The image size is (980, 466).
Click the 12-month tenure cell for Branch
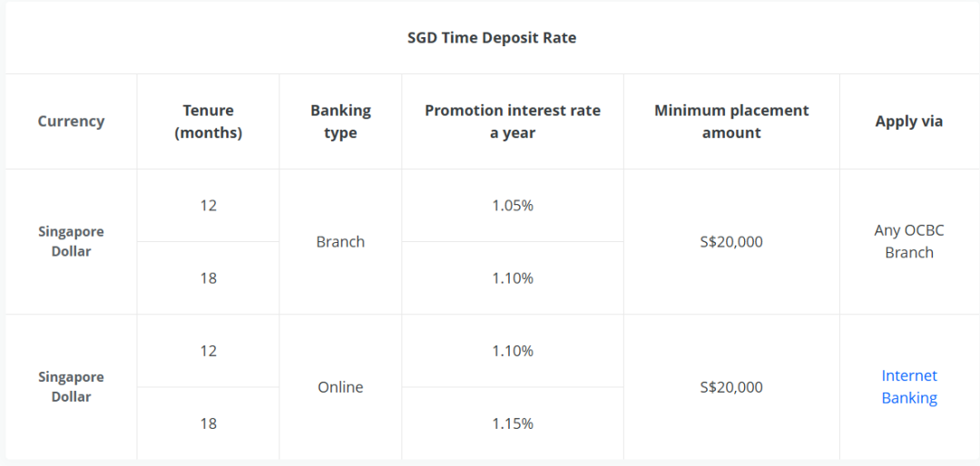(209, 206)
